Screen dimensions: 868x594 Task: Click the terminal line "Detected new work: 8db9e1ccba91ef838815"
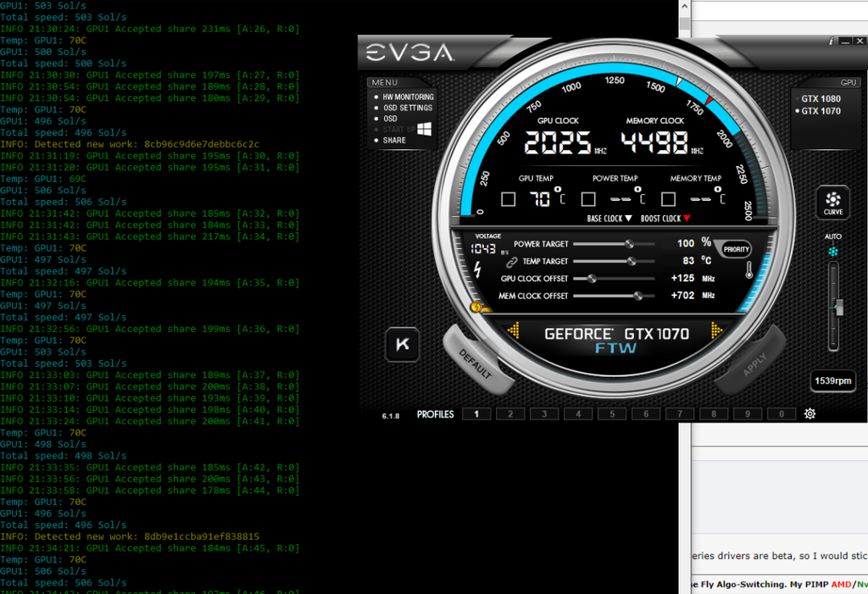[x=130, y=536]
